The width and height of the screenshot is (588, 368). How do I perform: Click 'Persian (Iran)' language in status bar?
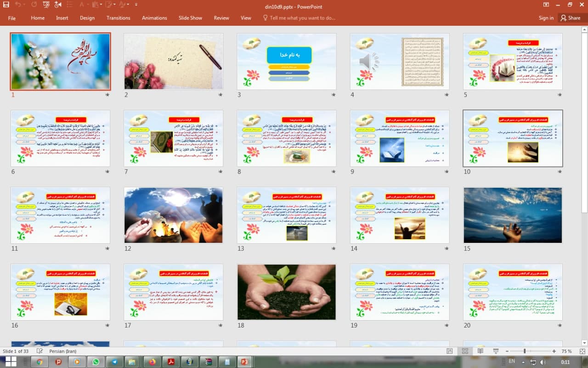(x=64, y=351)
